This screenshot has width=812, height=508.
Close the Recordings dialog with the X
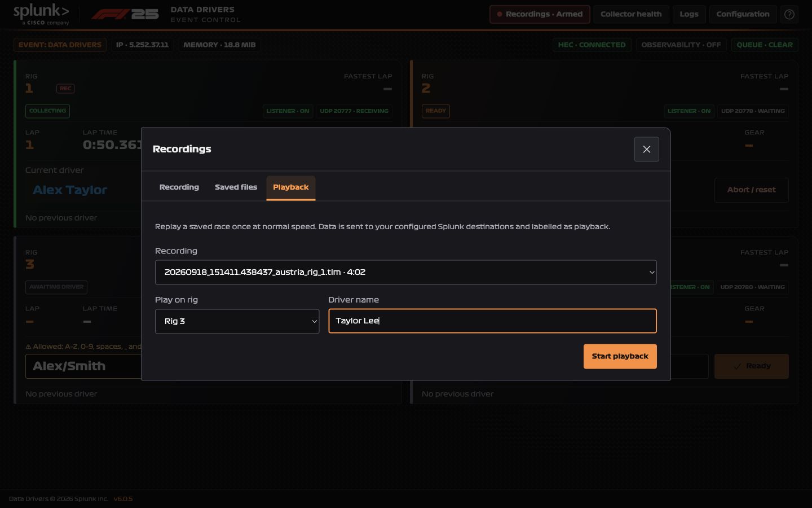[x=646, y=149]
